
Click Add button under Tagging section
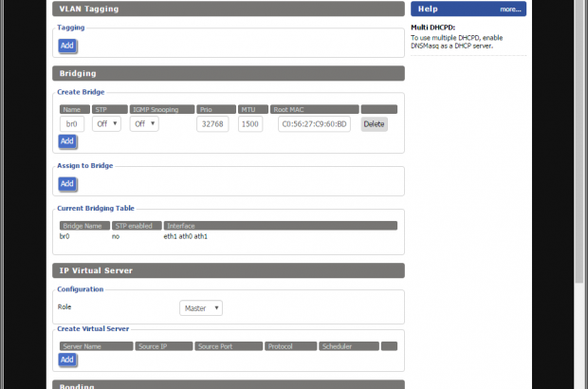pyautogui.click(x=66, y=46)
